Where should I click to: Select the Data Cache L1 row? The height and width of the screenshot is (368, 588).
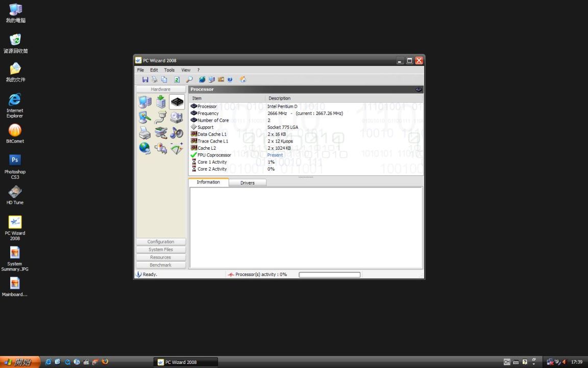(306, 134)
